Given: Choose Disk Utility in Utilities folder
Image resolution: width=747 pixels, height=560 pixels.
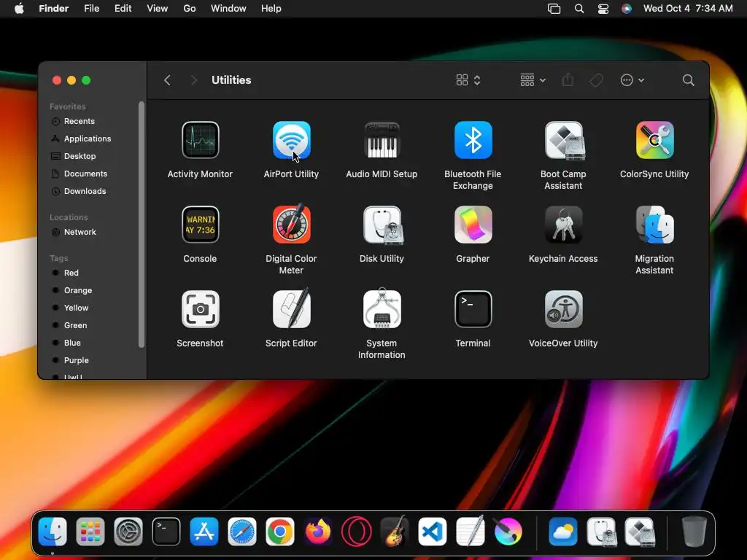Looking at the screenshot, I should click(x=382, y=225).
